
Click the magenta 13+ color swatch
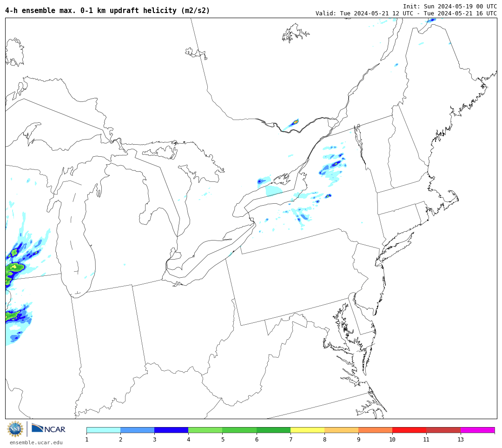(x=478, y=430)
